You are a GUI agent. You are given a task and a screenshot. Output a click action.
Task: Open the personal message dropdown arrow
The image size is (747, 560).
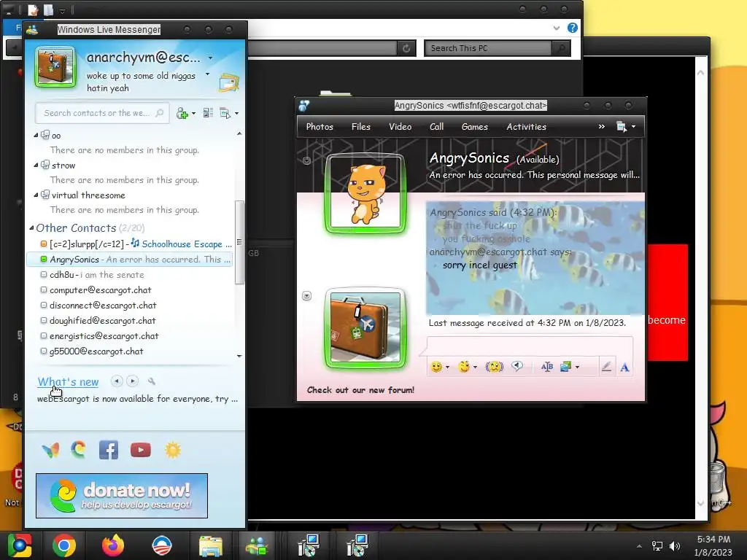click(x=207, y=74)
